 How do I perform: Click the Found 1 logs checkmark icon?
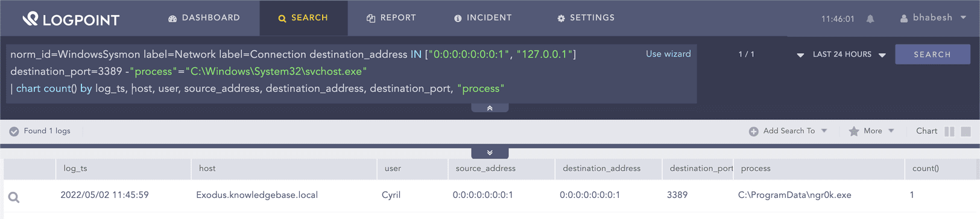click(14, 131)
